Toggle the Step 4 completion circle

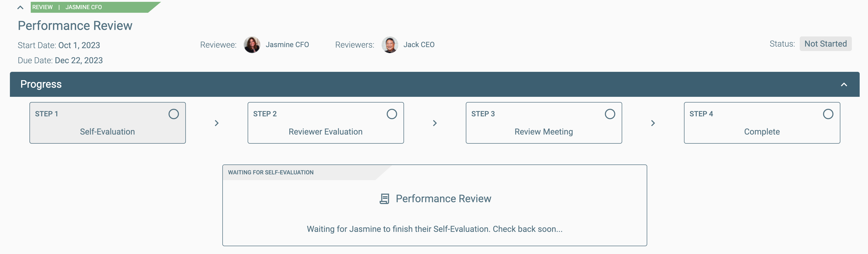[x=828, y=114]
